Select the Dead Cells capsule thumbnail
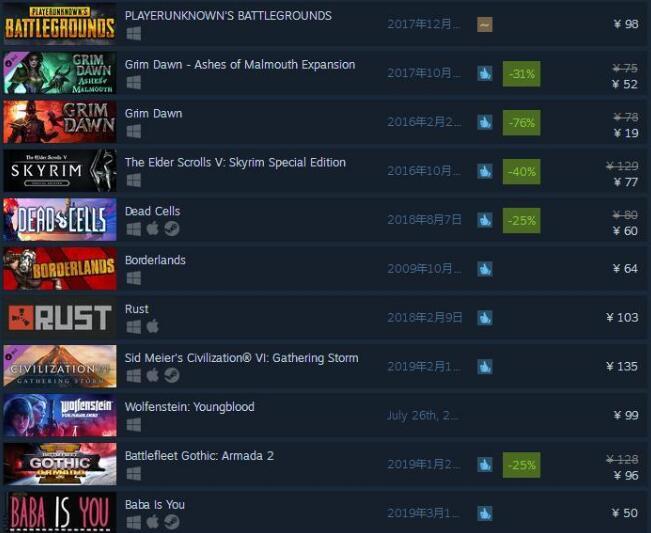Viewport: 651px width, 533px height. coord(60,220)
